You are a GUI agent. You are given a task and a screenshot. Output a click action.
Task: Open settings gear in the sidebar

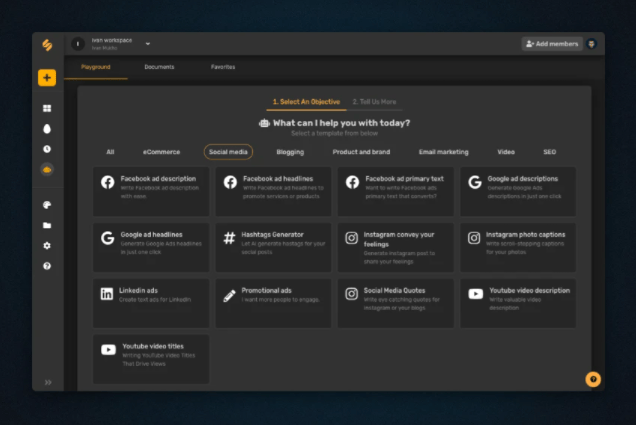click(x=47, y=246)
